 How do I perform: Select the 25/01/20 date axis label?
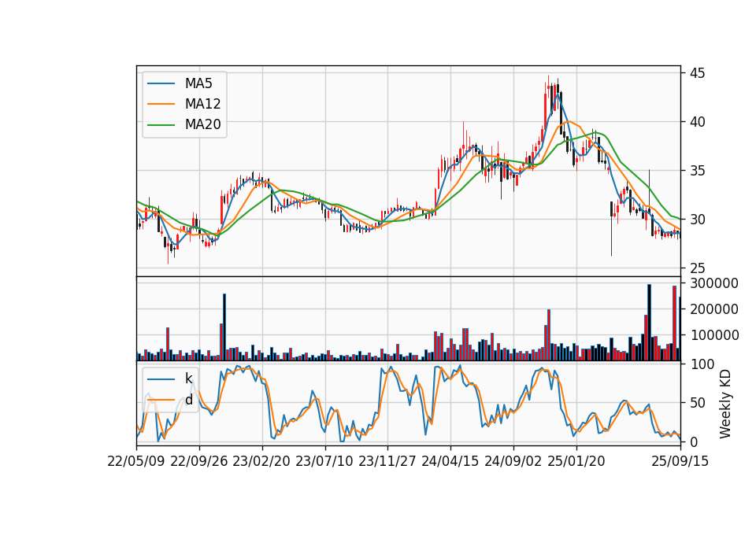tap(576, 461)
